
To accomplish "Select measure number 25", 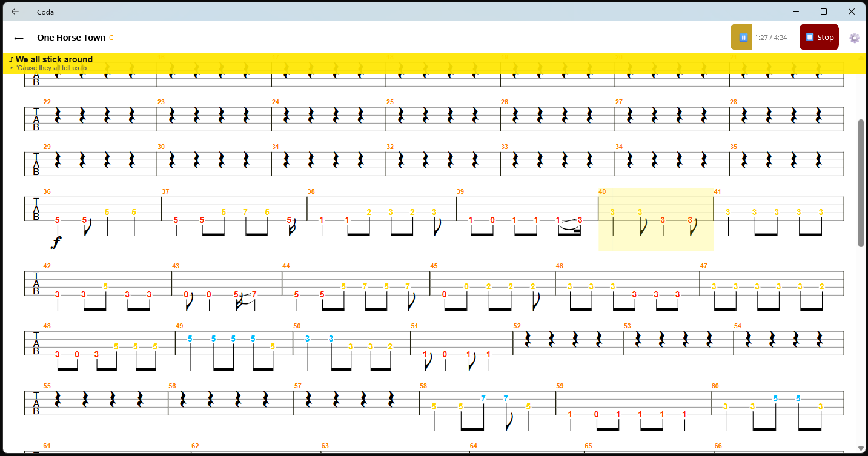I will pyautogui.click(x=390, y=102).
